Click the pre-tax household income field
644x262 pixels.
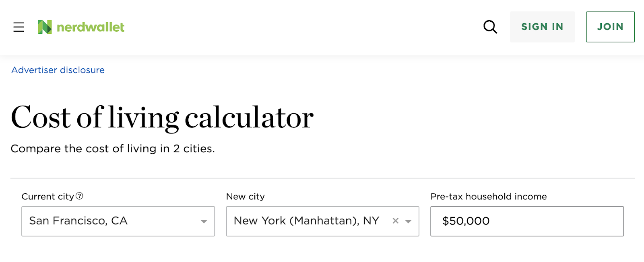[527, 221]
